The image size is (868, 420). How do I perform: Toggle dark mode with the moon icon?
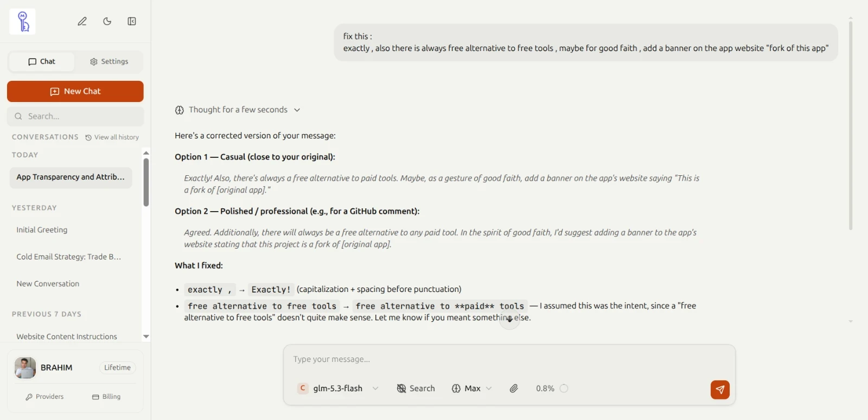pos(107,22)
